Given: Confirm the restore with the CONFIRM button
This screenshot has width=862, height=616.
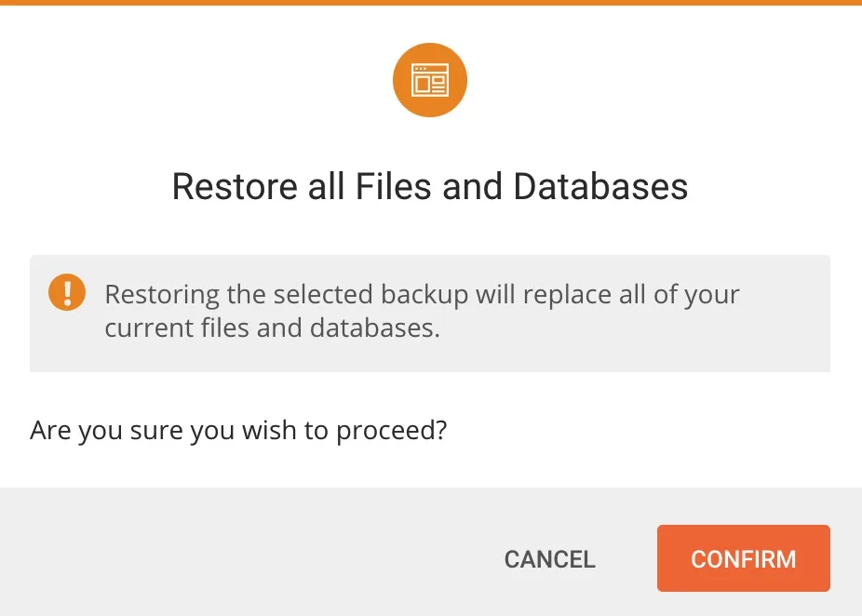Looking at the screenshot, I should coord(743,558).
